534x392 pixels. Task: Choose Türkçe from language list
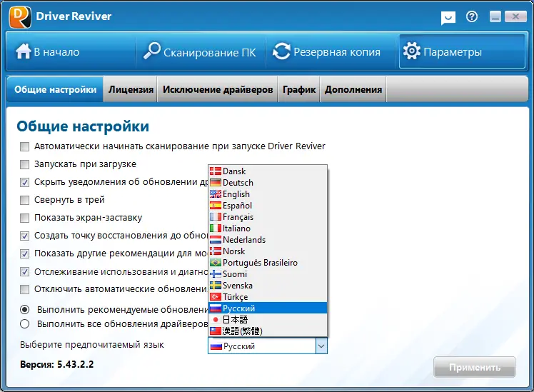pyautogui.click(x=268, y=296)
